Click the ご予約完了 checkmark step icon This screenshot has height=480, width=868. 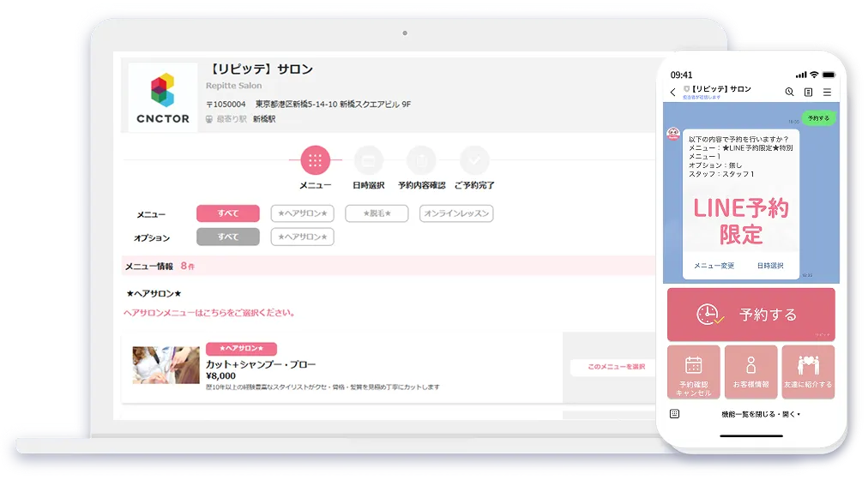pos(474,160)
